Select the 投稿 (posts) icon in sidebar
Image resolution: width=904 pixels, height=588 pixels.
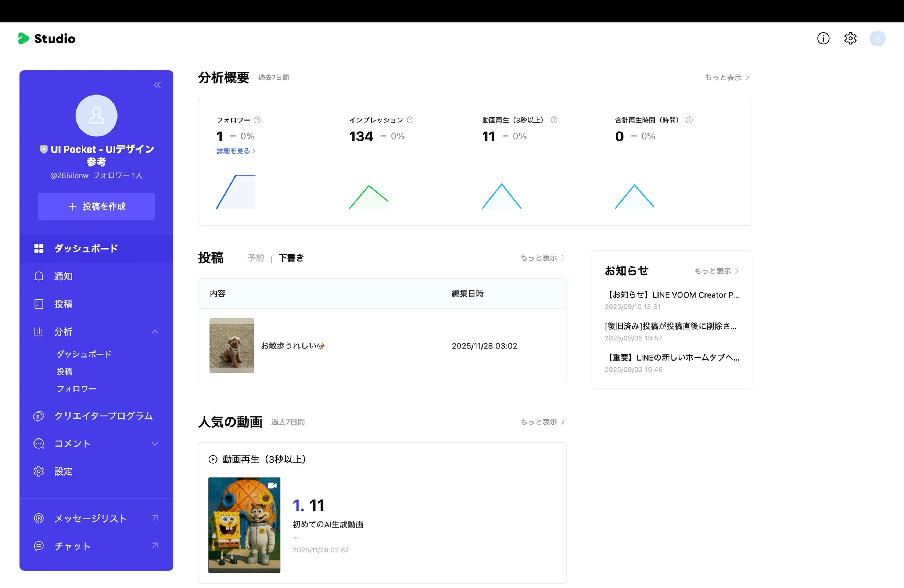point(38,304)
